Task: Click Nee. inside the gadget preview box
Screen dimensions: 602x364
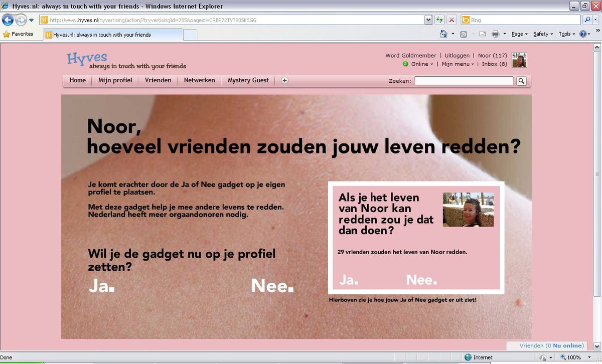Action: tap(421, 280)
